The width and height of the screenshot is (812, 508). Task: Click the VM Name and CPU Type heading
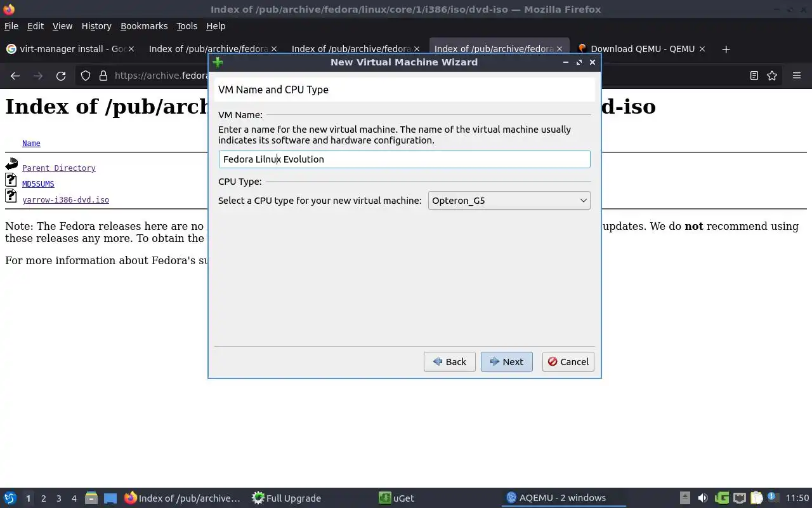point(273,90)
